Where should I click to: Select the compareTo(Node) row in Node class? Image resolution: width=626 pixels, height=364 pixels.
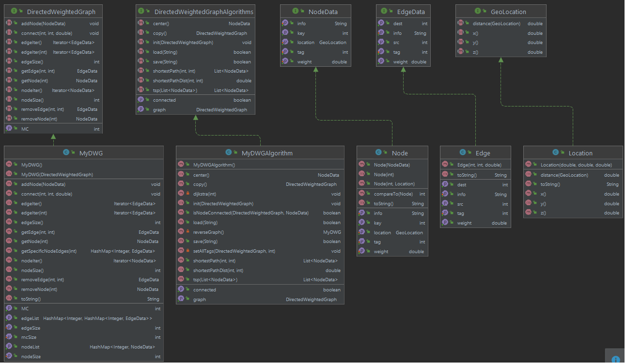click(392, 194)
